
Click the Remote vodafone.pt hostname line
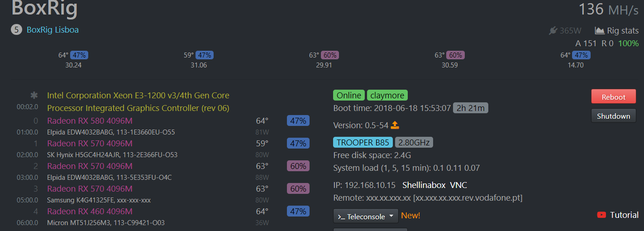(x=428, y=198)
